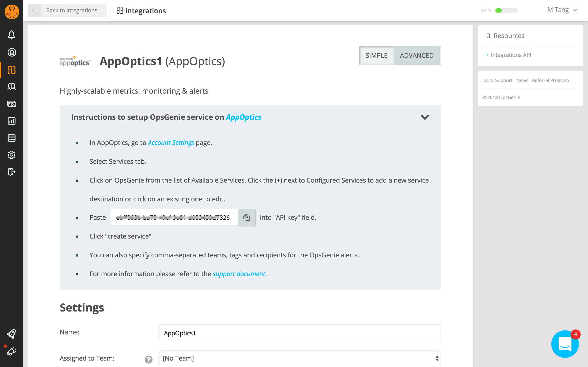Switch to SIMPLE integration view tab

pyautogui.click(x=376, y=55)
